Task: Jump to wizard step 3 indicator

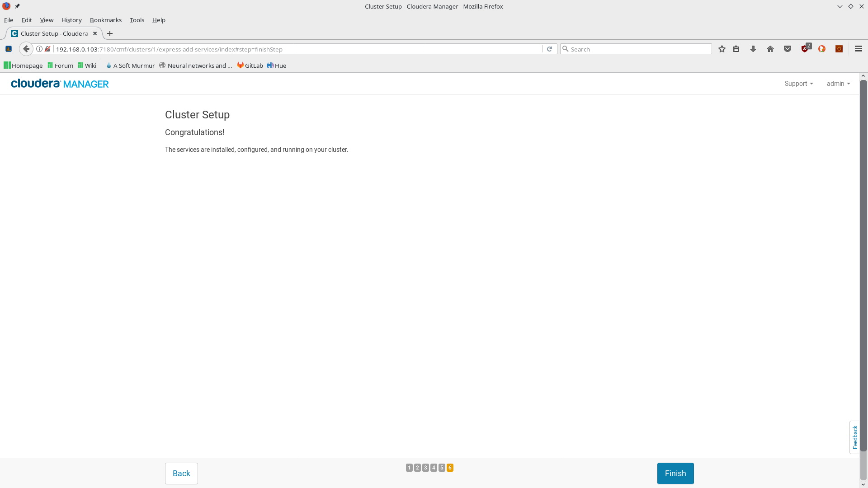Action: pyautogui.click(x=425, y=468)
